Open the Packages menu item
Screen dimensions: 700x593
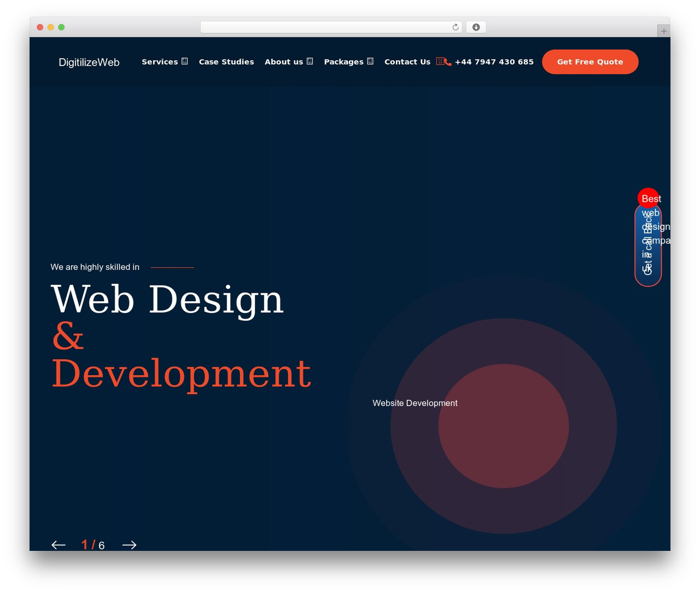(x=343, y=62)
